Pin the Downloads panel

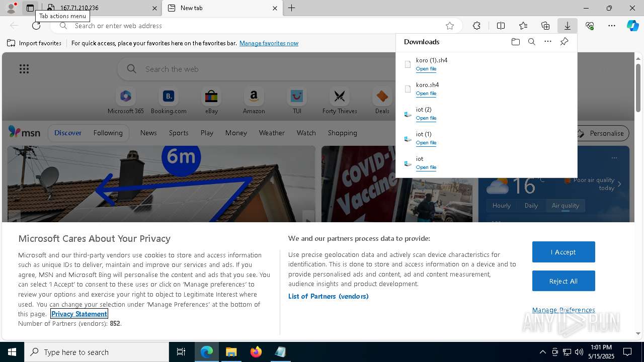click(564, 42)
